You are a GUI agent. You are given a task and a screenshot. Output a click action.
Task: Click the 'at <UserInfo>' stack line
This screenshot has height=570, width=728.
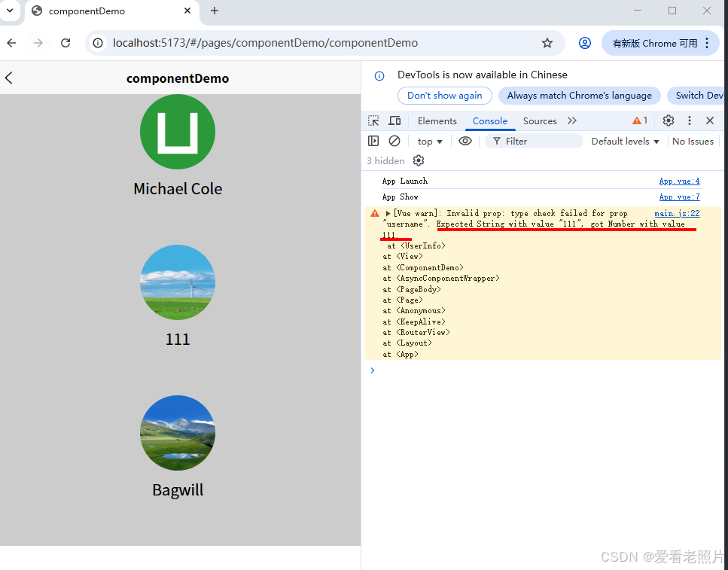[416, 245]
